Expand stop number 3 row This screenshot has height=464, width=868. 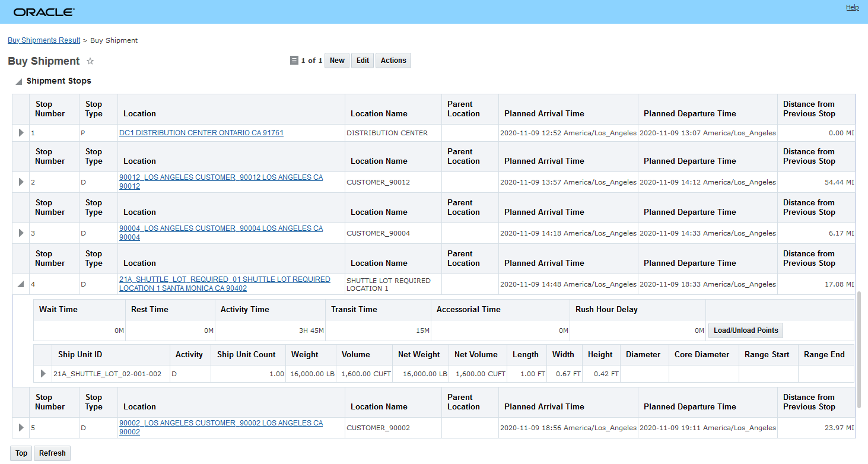tap(21, 233)
